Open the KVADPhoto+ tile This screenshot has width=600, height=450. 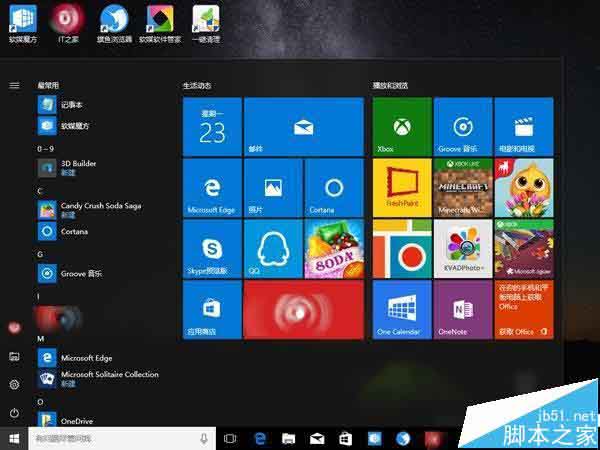point(463,249)
